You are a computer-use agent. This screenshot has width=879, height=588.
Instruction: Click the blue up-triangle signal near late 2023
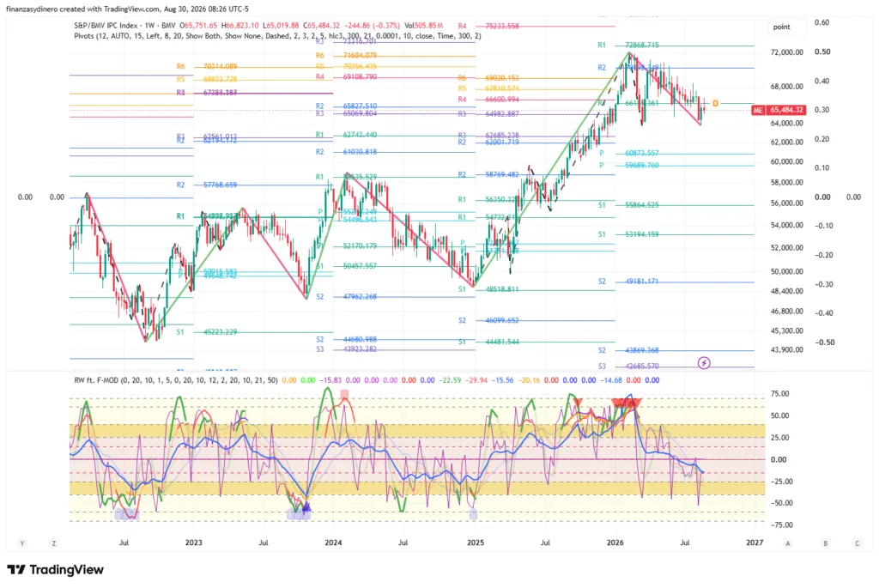pos(306,507)
